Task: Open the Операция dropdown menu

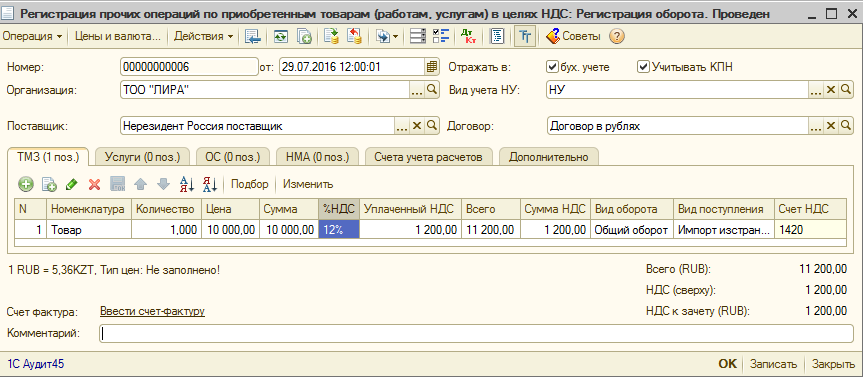Action: [x=32, y=37]
